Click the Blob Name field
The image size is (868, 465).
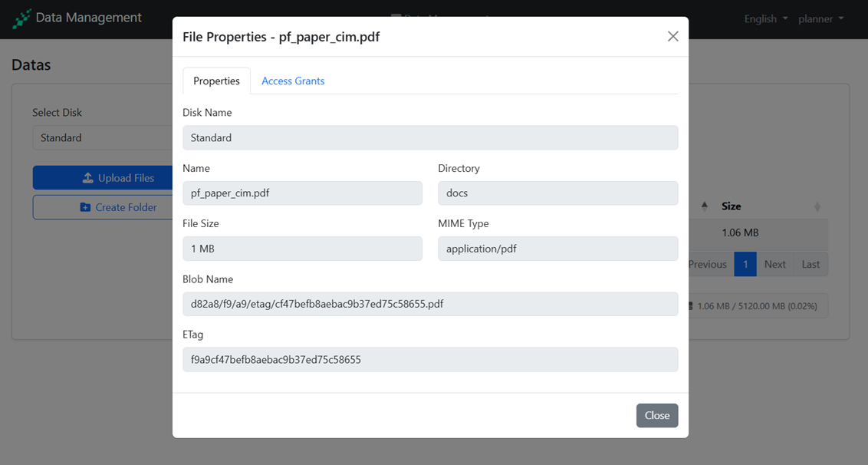pyautogui.click(x=430, y=304)
